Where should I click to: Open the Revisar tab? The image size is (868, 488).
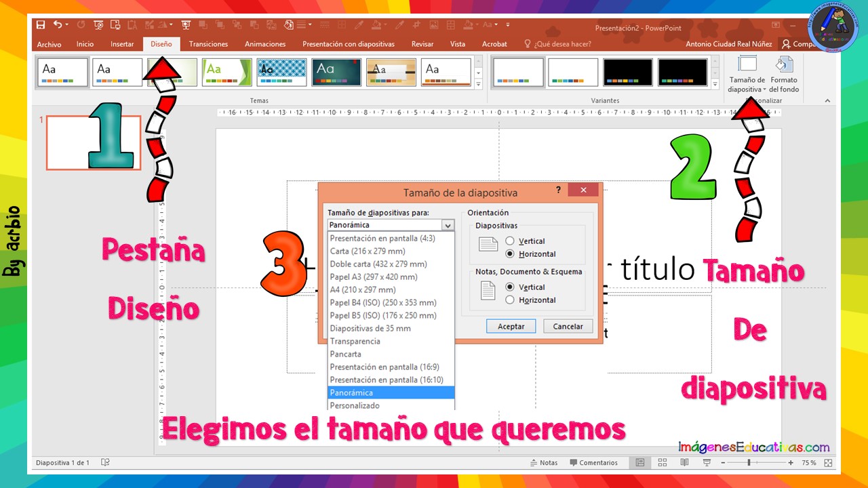(422, 44)
